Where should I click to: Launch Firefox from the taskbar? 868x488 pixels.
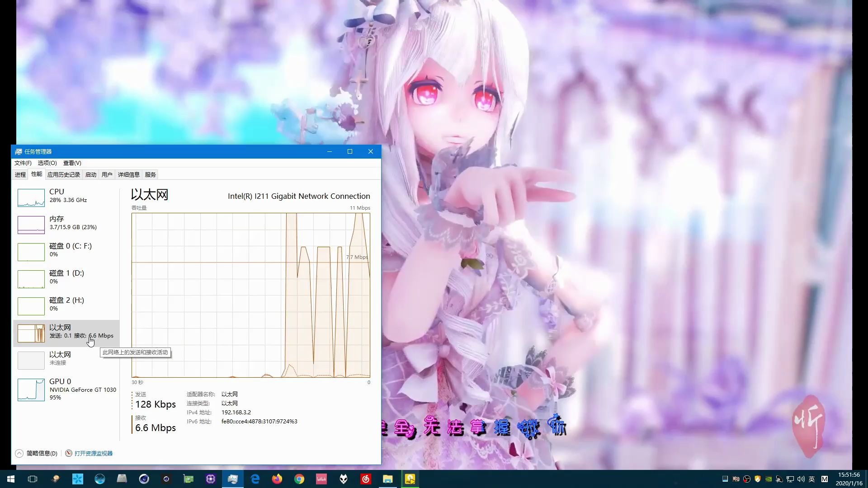click(277, 479)
